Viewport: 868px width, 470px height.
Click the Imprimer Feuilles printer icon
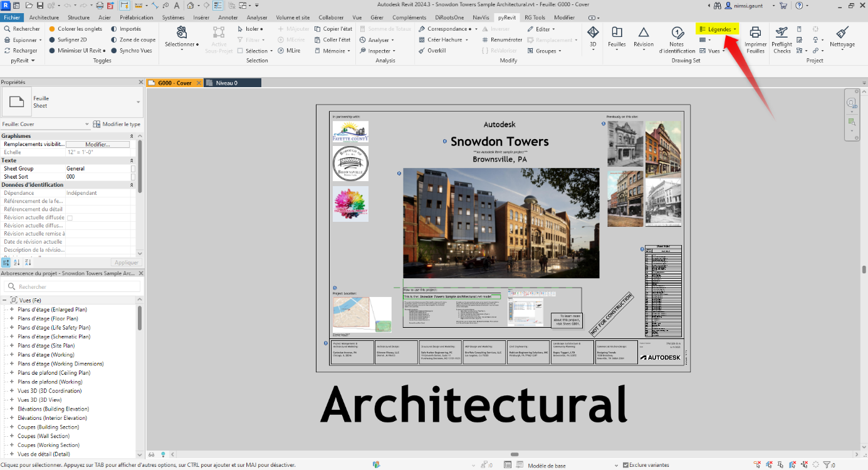point(755,33)
